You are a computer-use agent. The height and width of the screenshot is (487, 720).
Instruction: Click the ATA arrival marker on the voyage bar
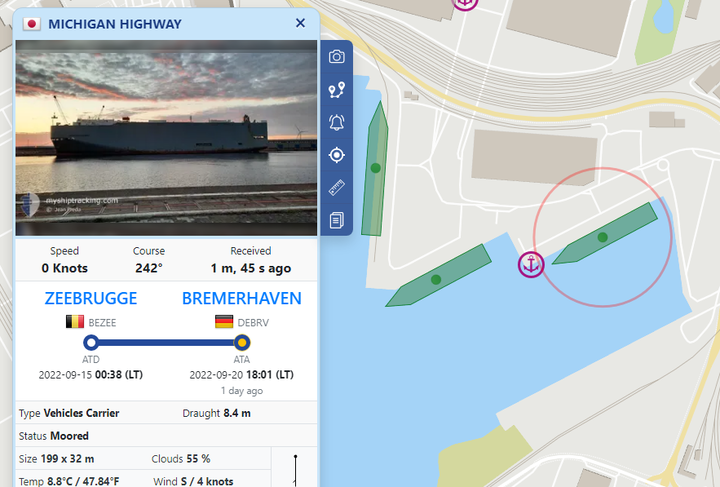coord(242,342)
